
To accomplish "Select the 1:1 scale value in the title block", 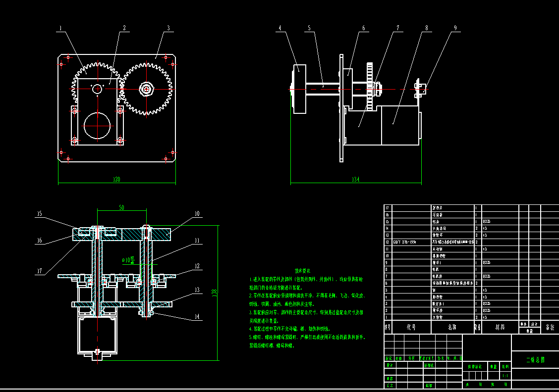I will tap(505, 376).
